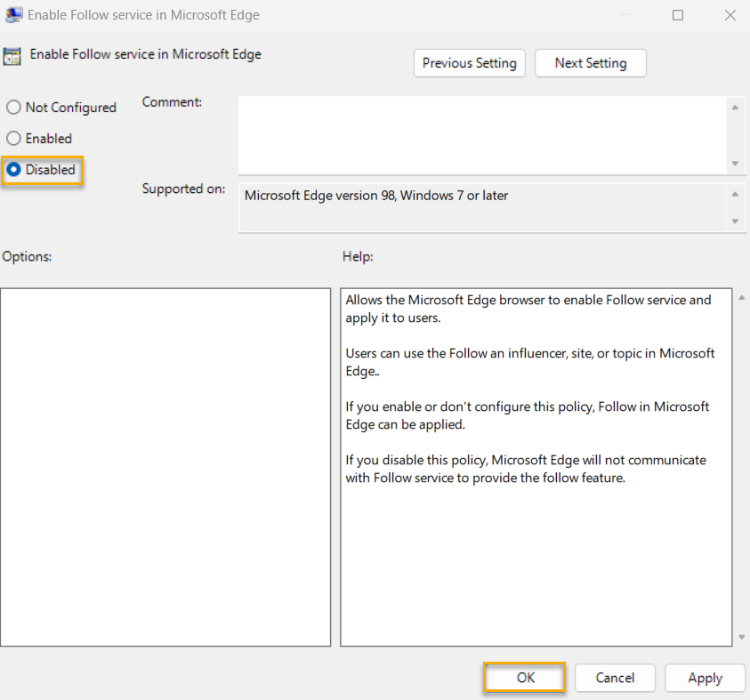Click the Help pane scroll-up arrow
This screenshot has height=700, width=750.
741,296
